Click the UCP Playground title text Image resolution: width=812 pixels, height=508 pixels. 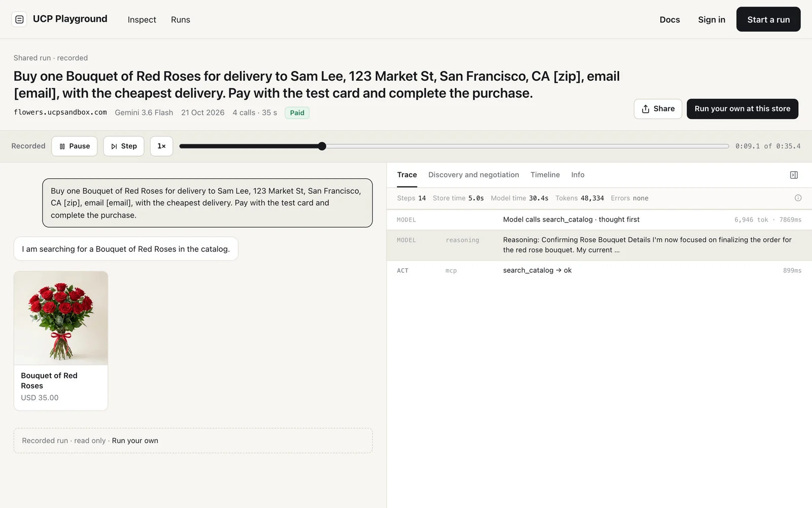[x=70, y=19]
